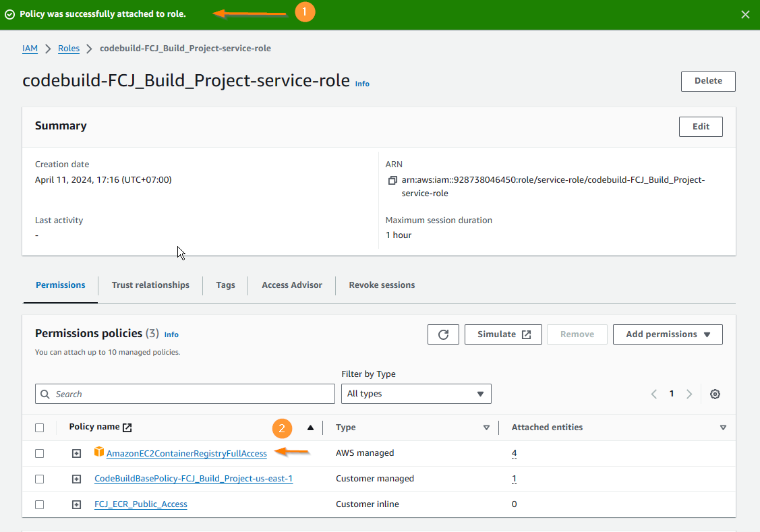Click the creation date April 11, 2024 value
This screenshot has height=532, width=760.
pyautogui.click(x=103, y=180)
